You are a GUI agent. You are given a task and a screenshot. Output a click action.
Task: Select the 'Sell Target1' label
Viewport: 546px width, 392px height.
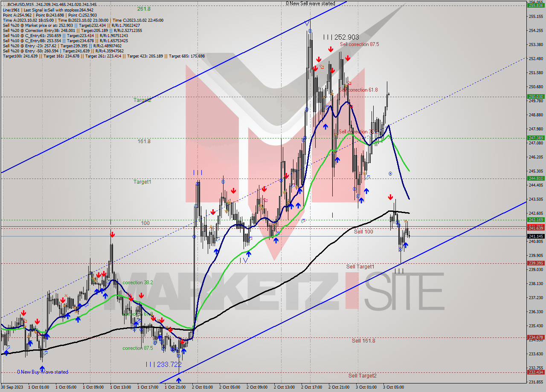click(360, 266)
